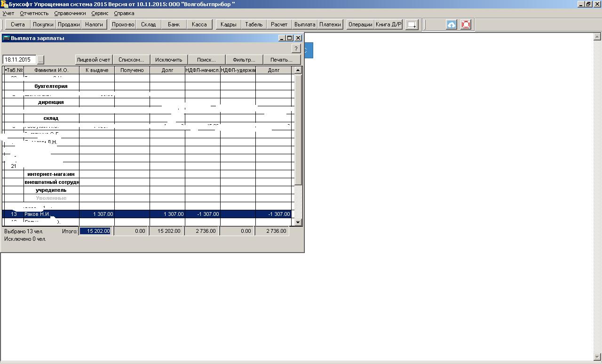
Task: Open the Табель toolbar section
Action: pyautogui.click(x=253, y=24)
